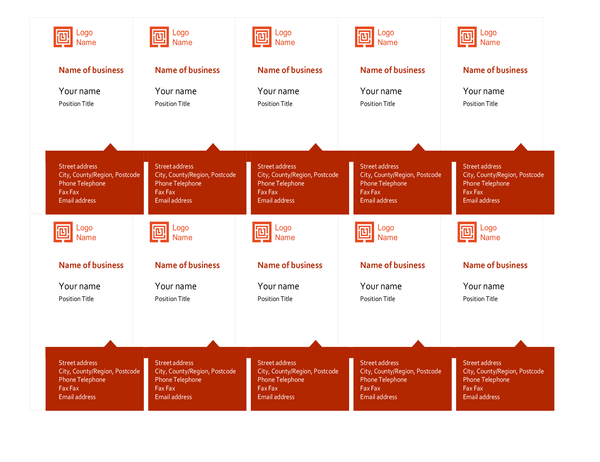This screenshot has width=600, height=462.
Task: Select the logo icon on the last top-row card
Action: point(467,37)
